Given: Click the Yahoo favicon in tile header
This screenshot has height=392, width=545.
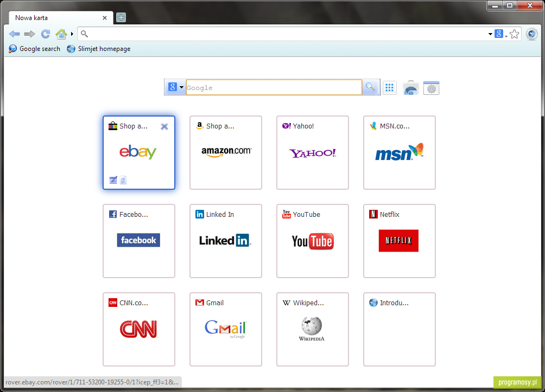Looking at the screenshot, I should [x=287, y=126].
